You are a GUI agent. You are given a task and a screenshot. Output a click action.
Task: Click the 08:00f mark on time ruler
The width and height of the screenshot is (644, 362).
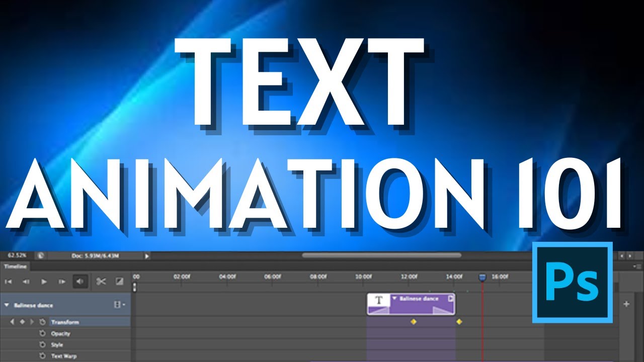[x=318, y=277]
